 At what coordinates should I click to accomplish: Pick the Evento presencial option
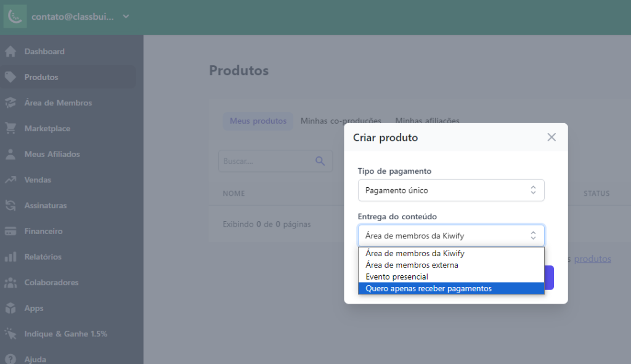tap(451, 277)
